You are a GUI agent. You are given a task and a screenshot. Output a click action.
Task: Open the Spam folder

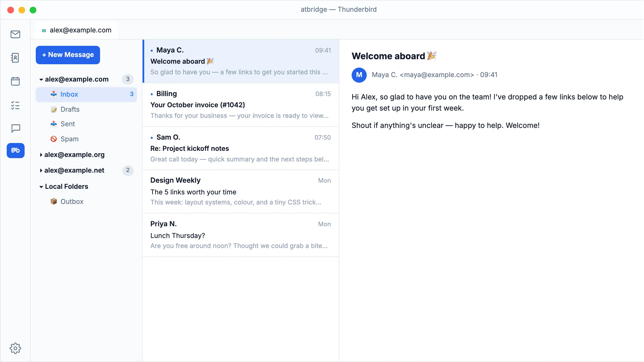(x=86, y=139)
